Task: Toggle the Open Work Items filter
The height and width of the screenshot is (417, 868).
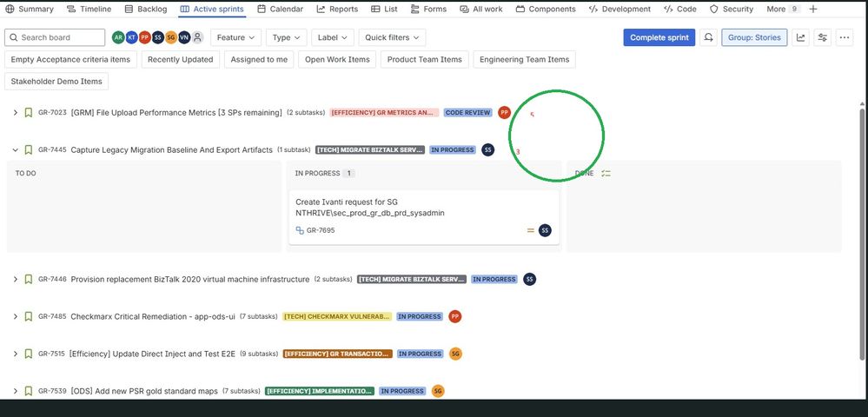Action: click(x=337, y=59)
